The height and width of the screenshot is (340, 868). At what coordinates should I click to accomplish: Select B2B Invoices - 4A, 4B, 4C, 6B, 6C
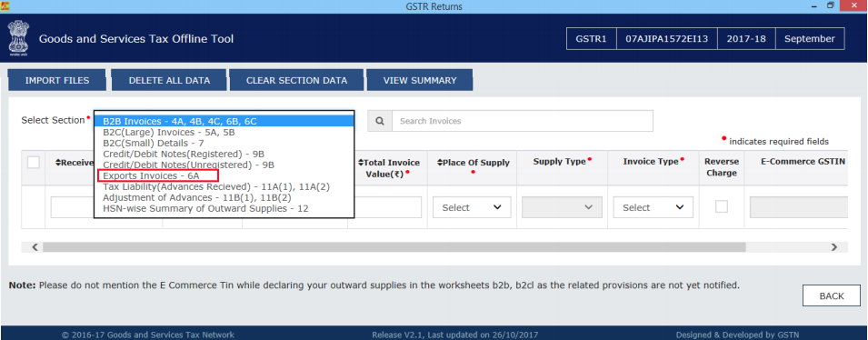coord(224,121)
